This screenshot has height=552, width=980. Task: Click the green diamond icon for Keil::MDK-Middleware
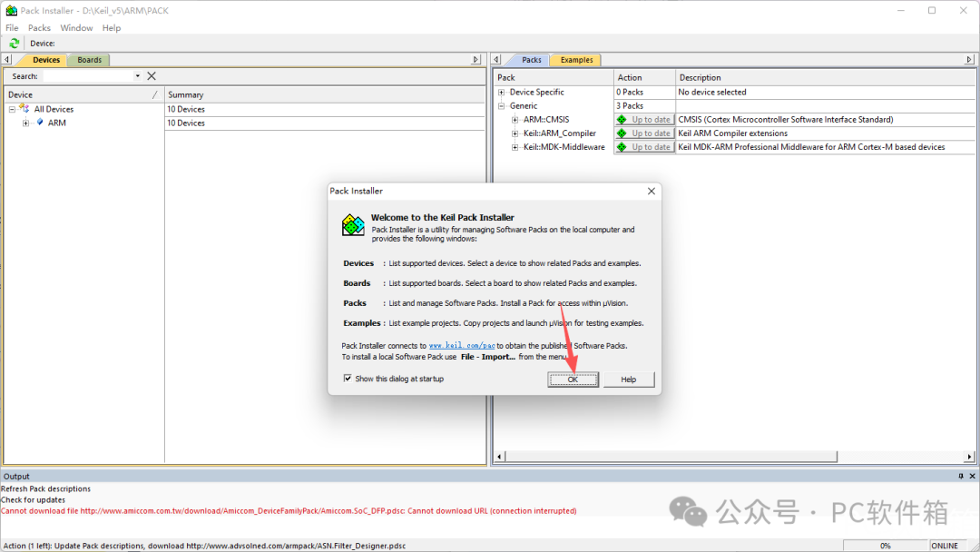click(622, 147)
